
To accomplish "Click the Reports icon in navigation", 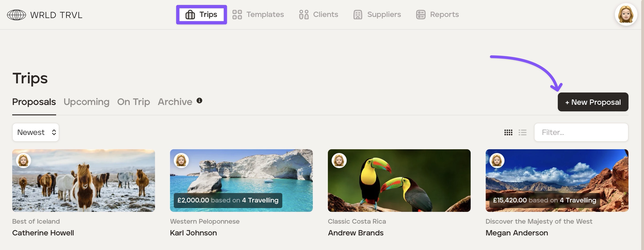I will [421, 15].
